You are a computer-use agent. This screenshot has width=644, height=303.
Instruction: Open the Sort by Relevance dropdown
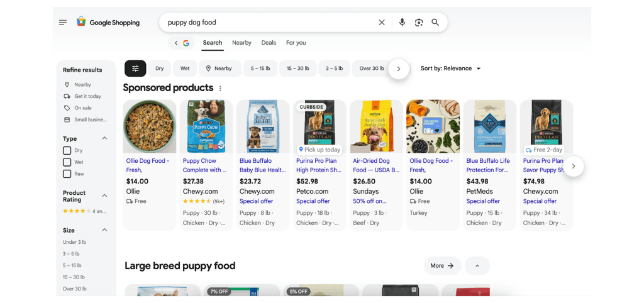pos(450,69)
